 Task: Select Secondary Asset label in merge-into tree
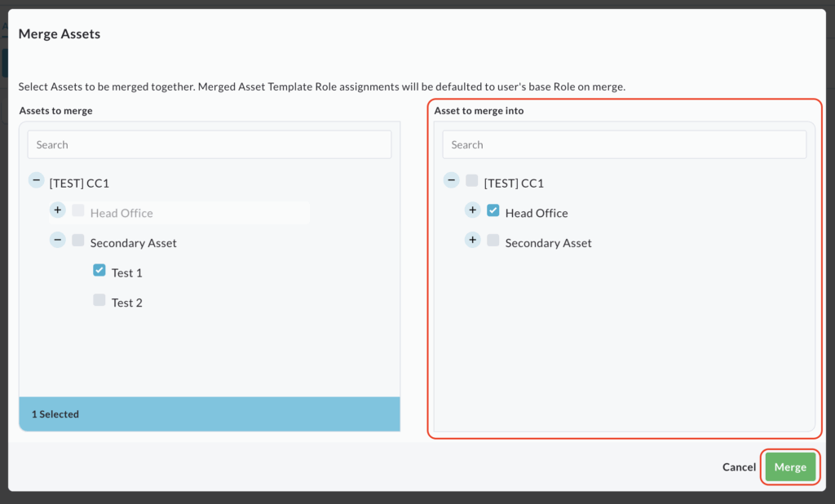tap(549, 243)
